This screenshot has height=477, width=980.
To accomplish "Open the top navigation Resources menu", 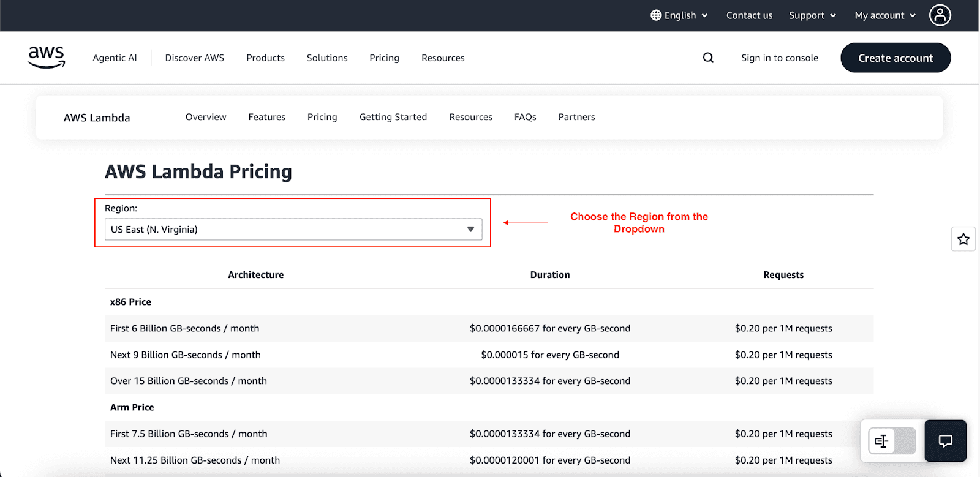I will click(443, 58).
